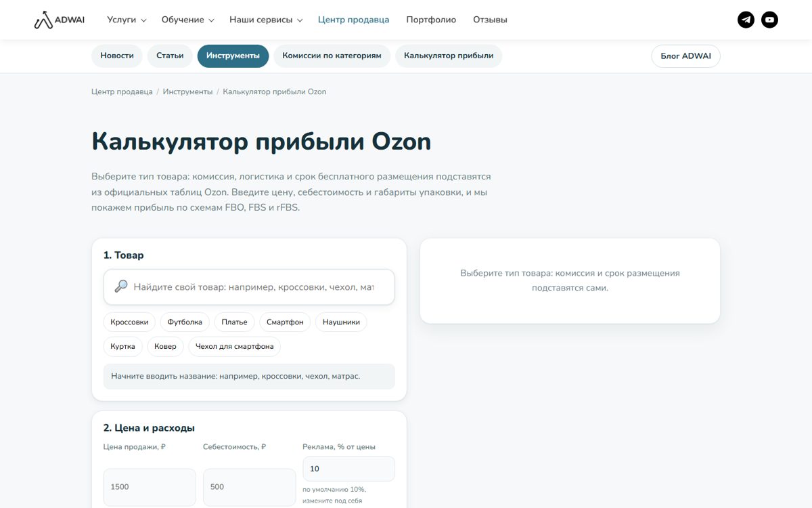Image resolution: width=812 pixels, height=508 pixels.
Task: Click the Реклама percent input showing 10
Action: 348,469
